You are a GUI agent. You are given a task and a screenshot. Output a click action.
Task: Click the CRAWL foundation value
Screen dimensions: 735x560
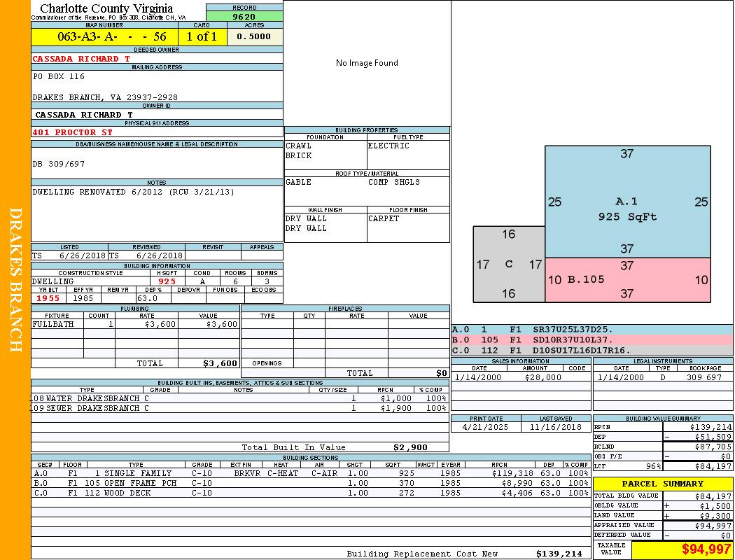(298, 146)
